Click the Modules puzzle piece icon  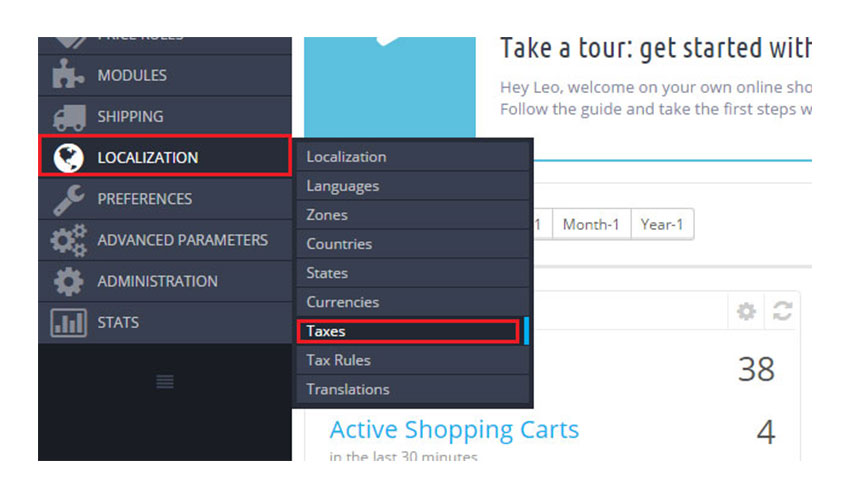(x=68, y=75)
